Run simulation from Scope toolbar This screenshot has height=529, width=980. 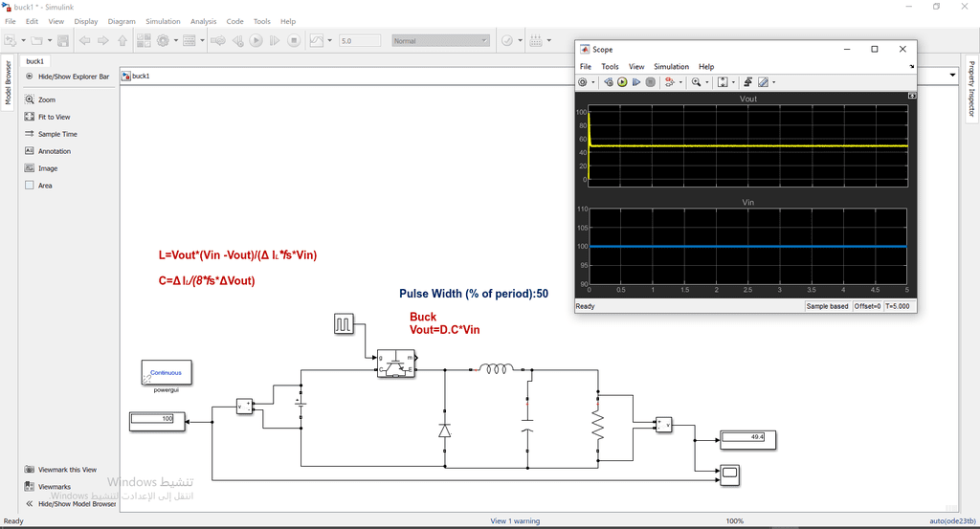tap(622, 82)
